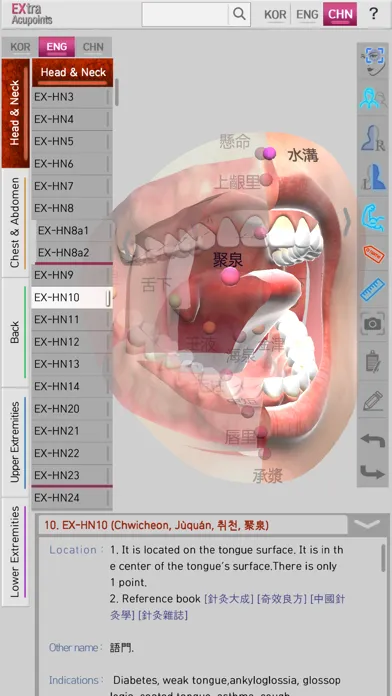Image resolution: width=392 pixels, height=696 pixels.
Task: Select EX-HN23 in the list
Action: (x=71, y=475)
